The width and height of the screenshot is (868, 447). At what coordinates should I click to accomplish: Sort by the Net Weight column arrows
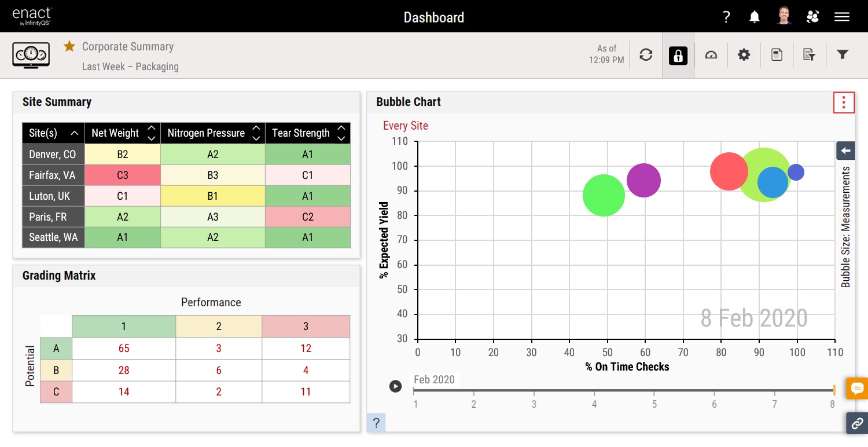coord(152,133)
